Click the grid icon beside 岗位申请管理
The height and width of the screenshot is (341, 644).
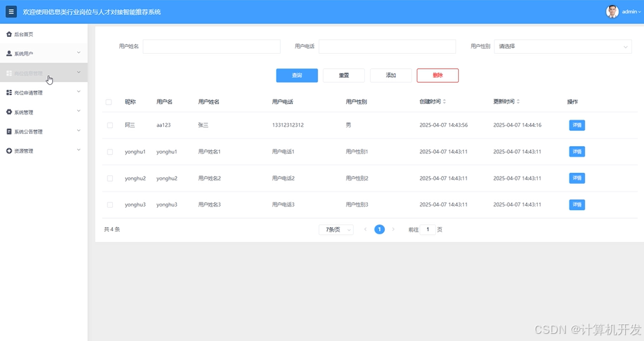(9, 93)
